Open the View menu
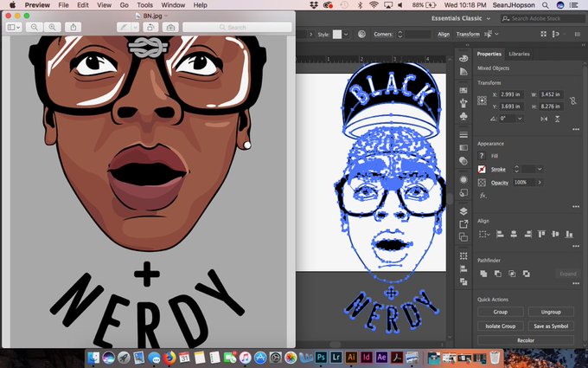The height and width of the screenshot is (368, 588). pos(104,5)
